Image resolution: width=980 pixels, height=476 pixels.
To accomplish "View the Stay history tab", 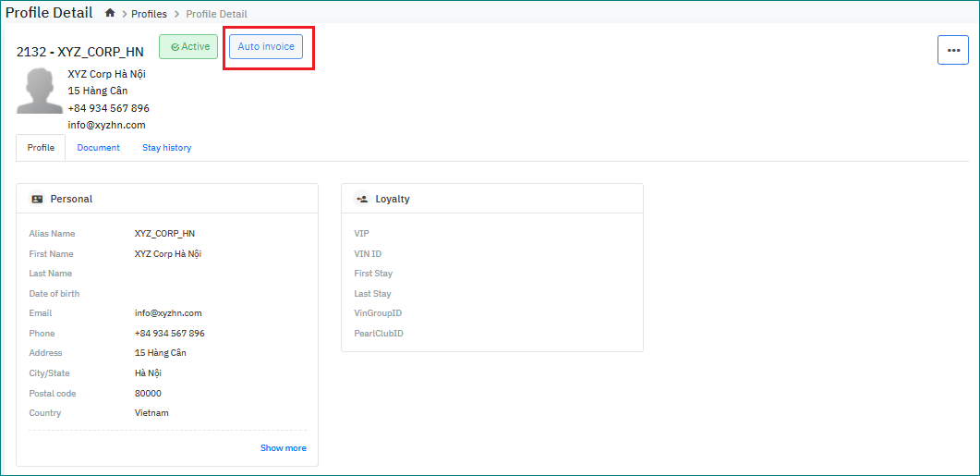I will (166, 148).
